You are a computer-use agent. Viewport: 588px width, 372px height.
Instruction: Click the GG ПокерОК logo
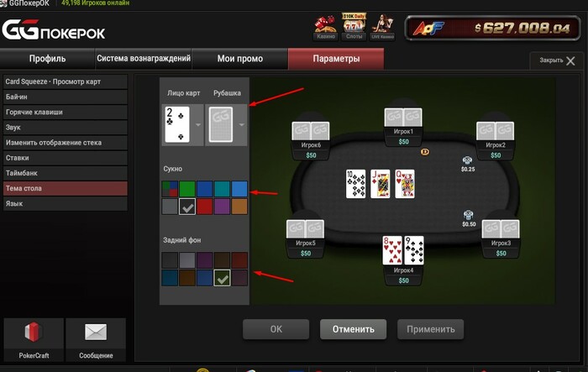[54, 29]
